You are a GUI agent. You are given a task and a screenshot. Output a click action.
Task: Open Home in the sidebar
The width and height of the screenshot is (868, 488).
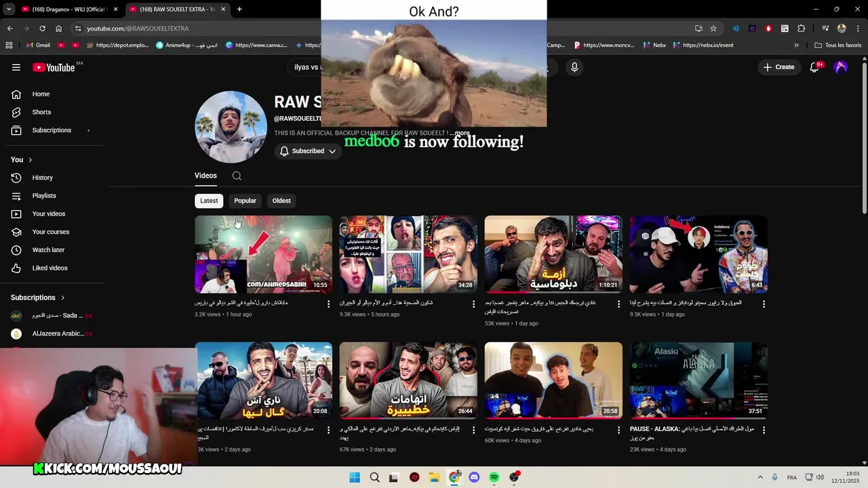click(x=41, y=94)
